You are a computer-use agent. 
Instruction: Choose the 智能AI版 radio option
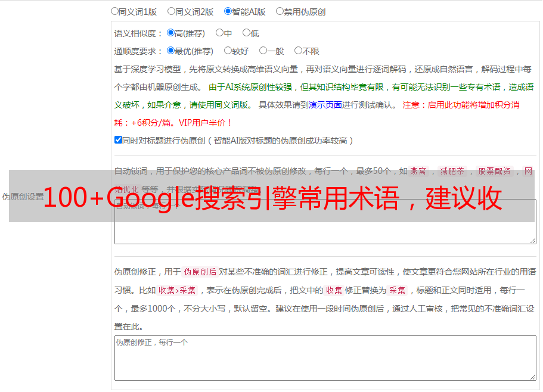pyautogui.click(x=228, y=11)
